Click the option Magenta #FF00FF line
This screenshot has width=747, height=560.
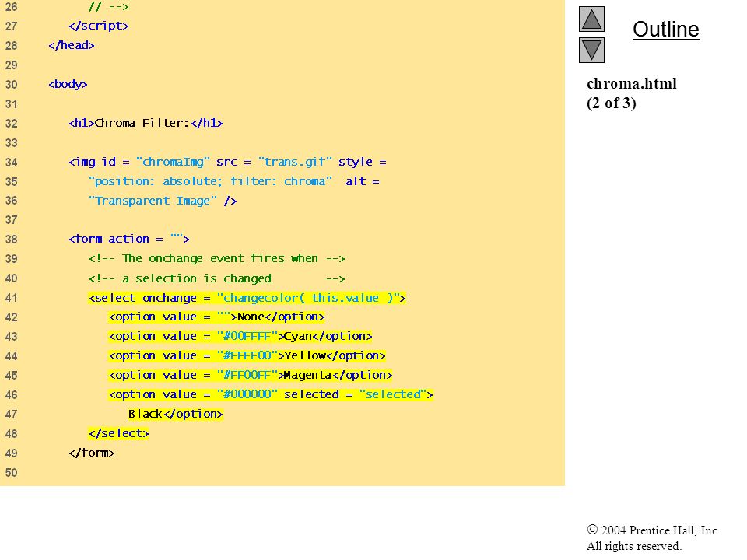point(251,376)
